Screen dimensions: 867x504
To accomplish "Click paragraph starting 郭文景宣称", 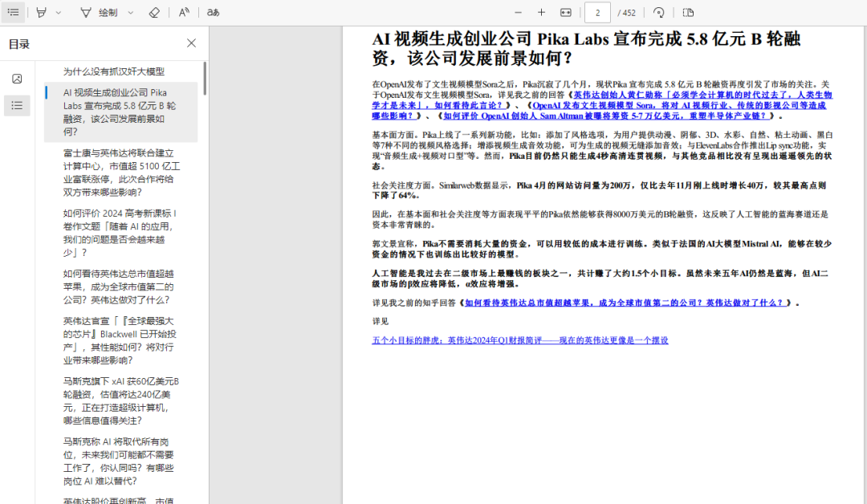I will [x=601, y=249].
